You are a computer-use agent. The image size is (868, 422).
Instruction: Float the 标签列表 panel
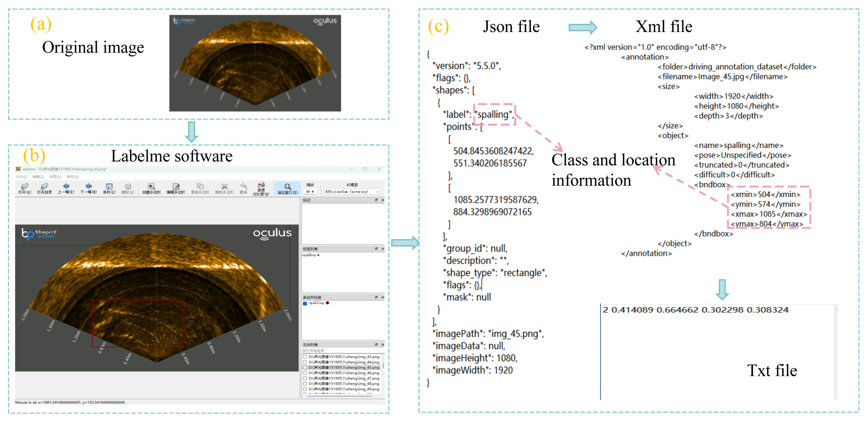coord(376,249)
